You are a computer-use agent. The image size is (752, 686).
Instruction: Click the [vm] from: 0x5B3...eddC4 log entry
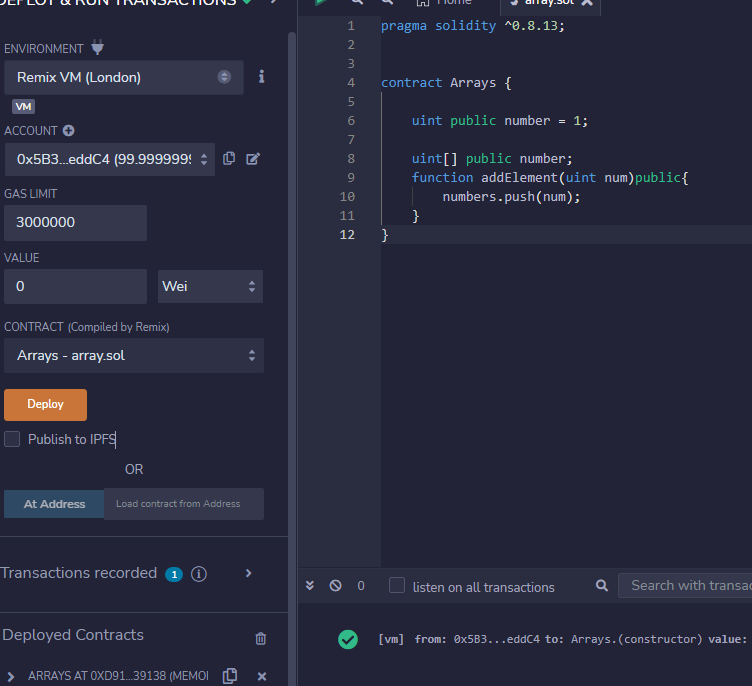coord(562,639)
